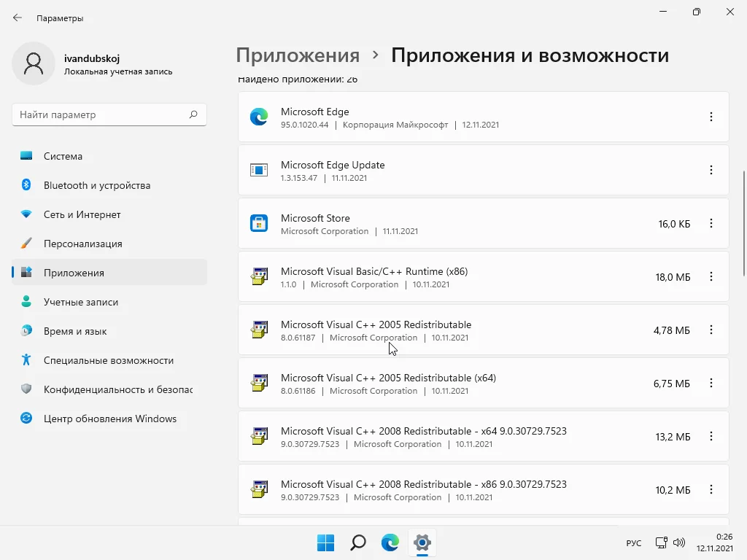
Task: Open options for Visual C++ 2005 Redistributable 4,78 МБ
Action: coord(711,330)
